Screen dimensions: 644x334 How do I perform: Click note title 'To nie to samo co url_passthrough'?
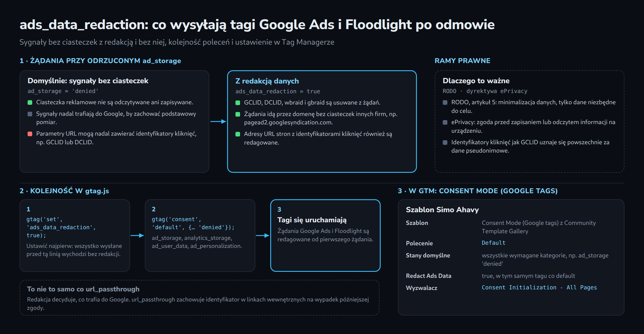coord(83,289)
